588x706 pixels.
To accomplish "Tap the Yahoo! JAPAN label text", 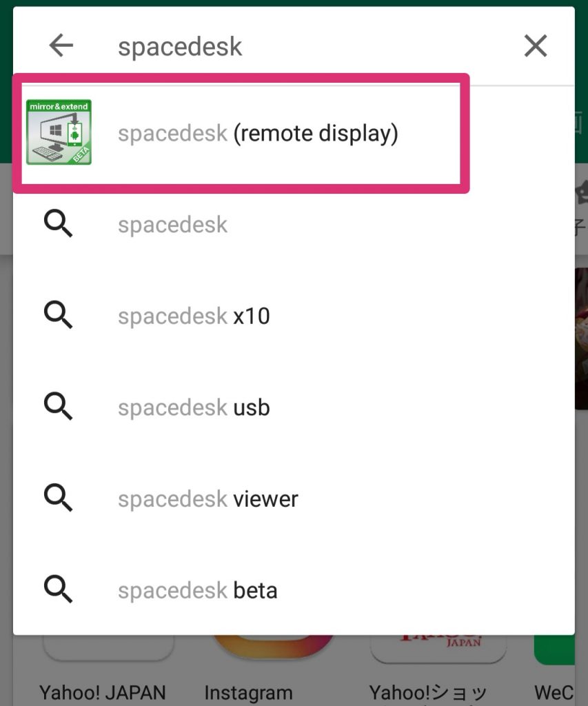I will click(103, 692).
